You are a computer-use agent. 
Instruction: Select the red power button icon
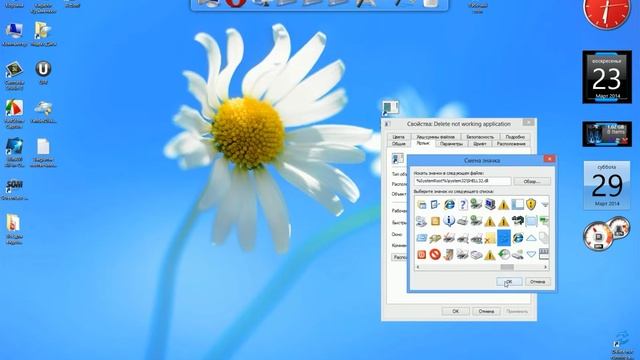coord(422,255)
